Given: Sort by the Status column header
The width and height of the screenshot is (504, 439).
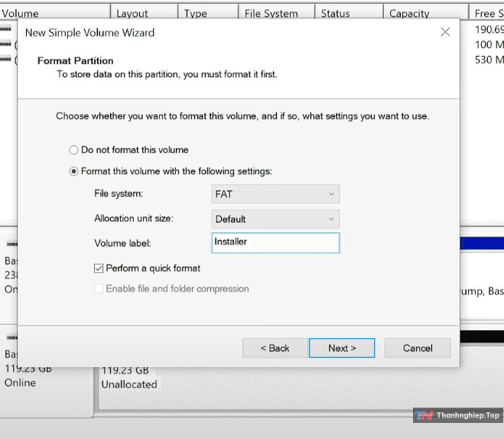Looking at the screenshot, I should [x=349, y=13].
